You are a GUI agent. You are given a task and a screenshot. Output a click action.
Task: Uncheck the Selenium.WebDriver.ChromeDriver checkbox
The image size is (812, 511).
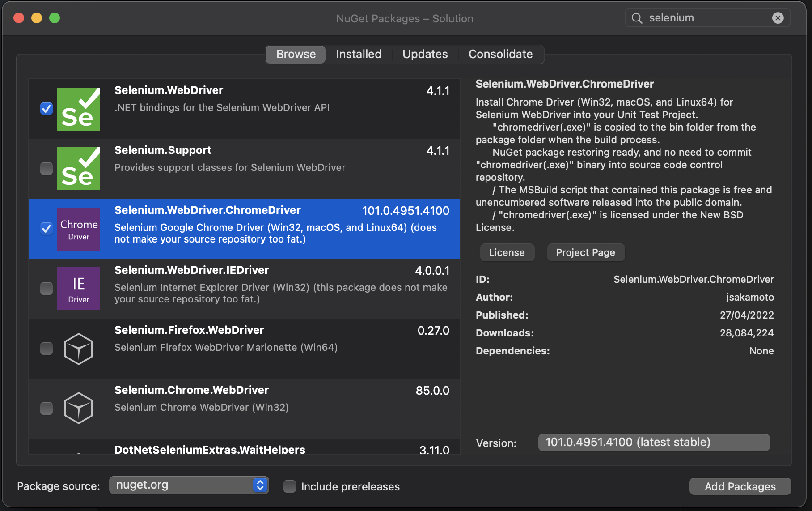46,229
